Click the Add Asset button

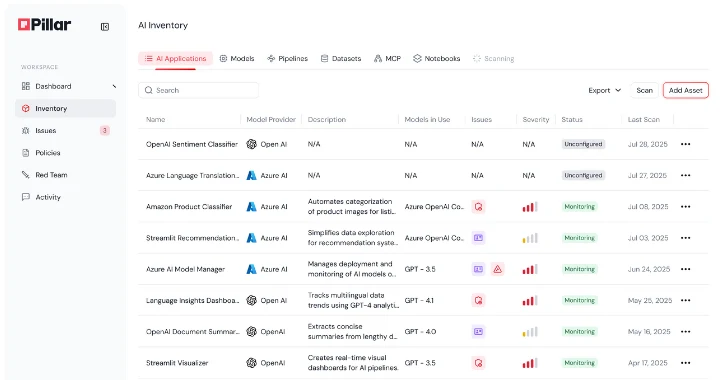(x=685, y=90)
